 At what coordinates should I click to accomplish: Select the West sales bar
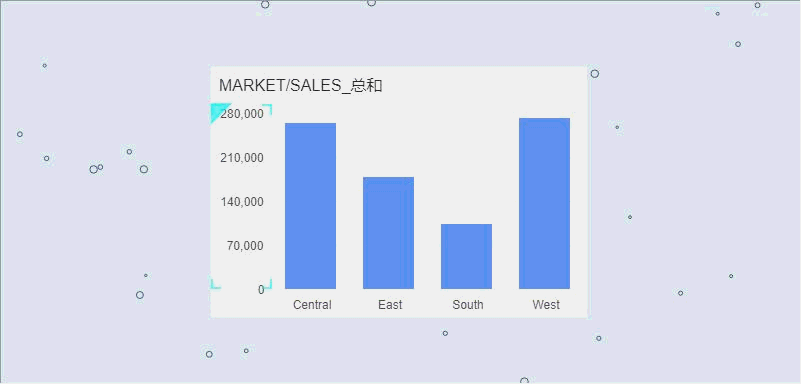tap(545, 203)
